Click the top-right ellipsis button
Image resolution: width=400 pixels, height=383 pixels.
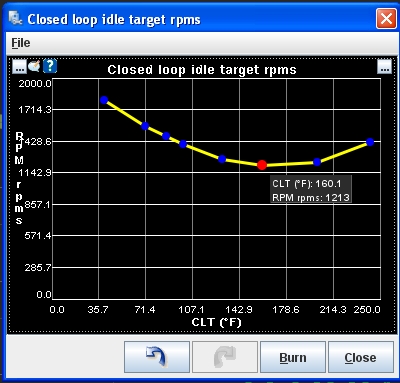pyautogui.click(x=385, y=66)
